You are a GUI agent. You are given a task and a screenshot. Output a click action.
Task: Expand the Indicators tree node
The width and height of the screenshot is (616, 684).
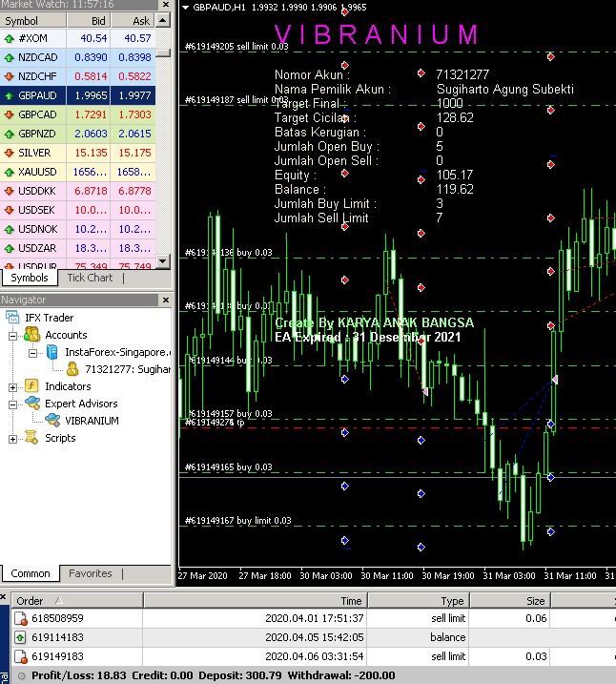point(12,386)
